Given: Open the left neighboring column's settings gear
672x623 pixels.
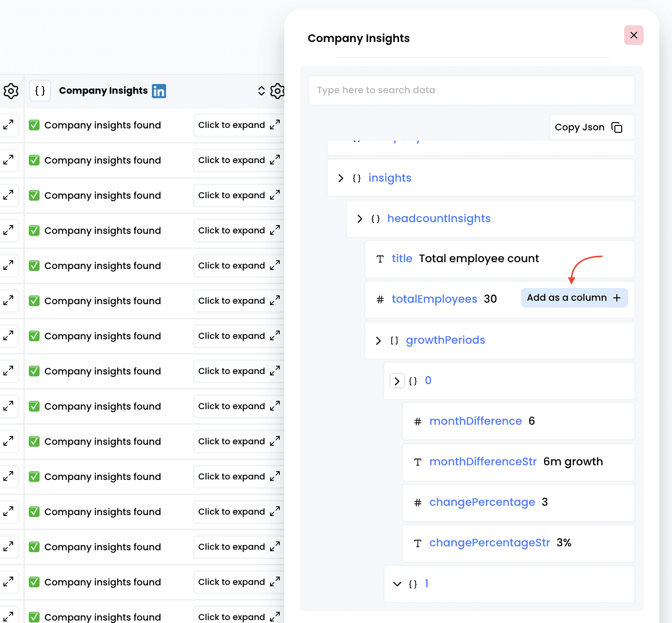Looking at the screenshot, I should pyautogui.click(x=11, y=91).
